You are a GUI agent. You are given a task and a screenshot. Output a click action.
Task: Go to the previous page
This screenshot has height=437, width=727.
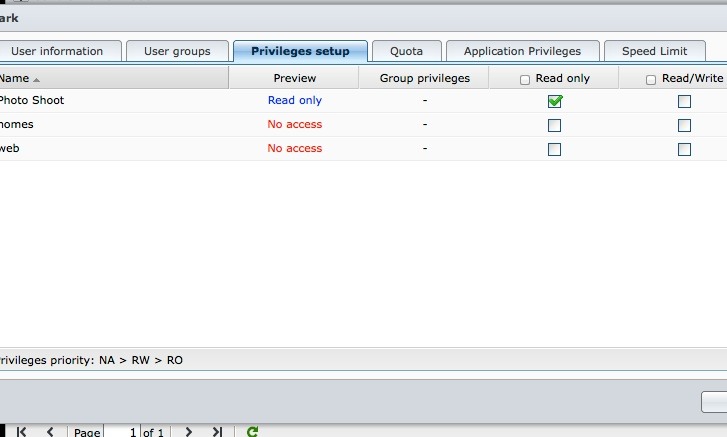[50, 432]
